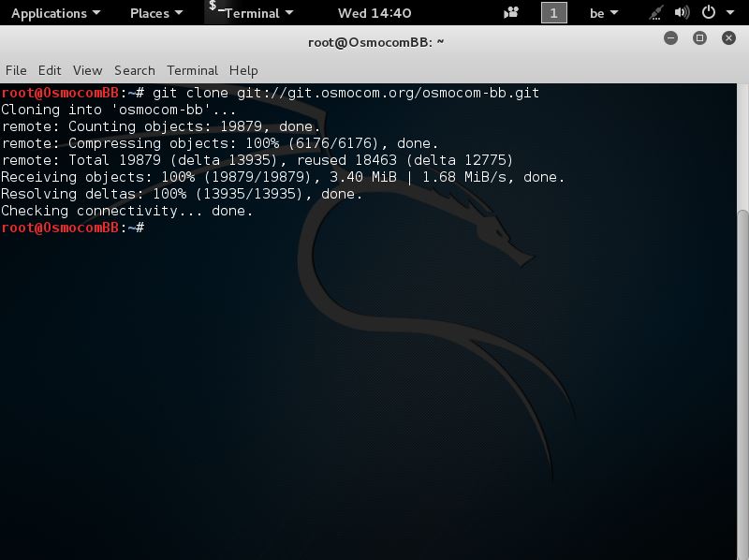Image resolution: width=749 pixels, height=560 pixels.
Task: Click the 'Resolving deltas: 100%' line
Action: pos(182,194)
